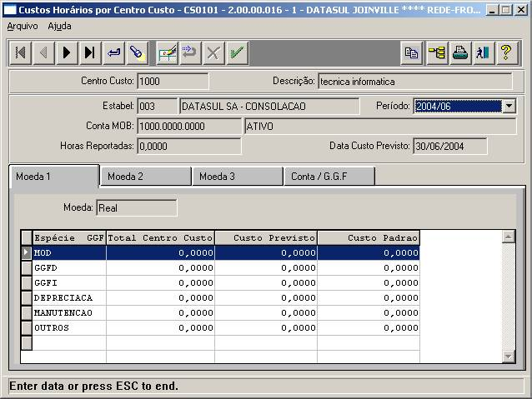Exit via the running man icon
Image resolution: width=532 pixels, height=399 pixels.
483,52
